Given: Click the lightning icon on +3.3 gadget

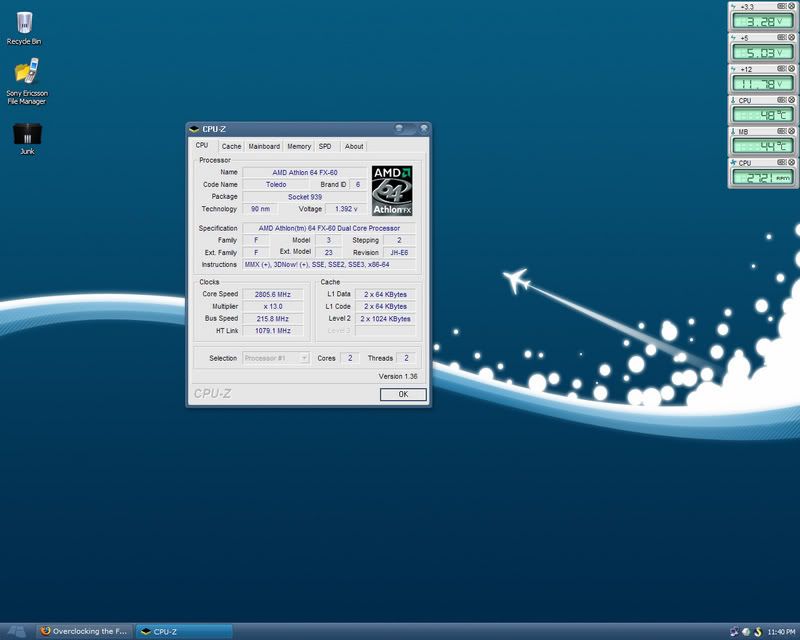Looking at the screenshot, I should pos(734,7).
